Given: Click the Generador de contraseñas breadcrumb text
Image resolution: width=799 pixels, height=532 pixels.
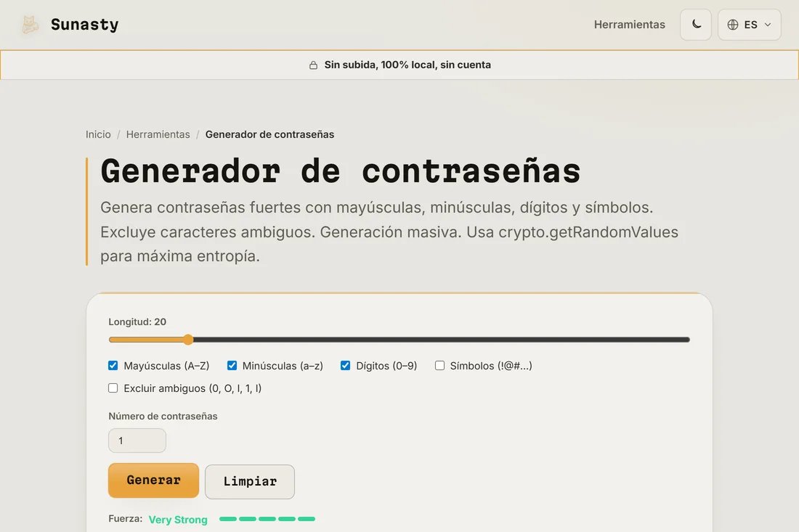Looking at the screenshot, I should click(x=269, y=134).
